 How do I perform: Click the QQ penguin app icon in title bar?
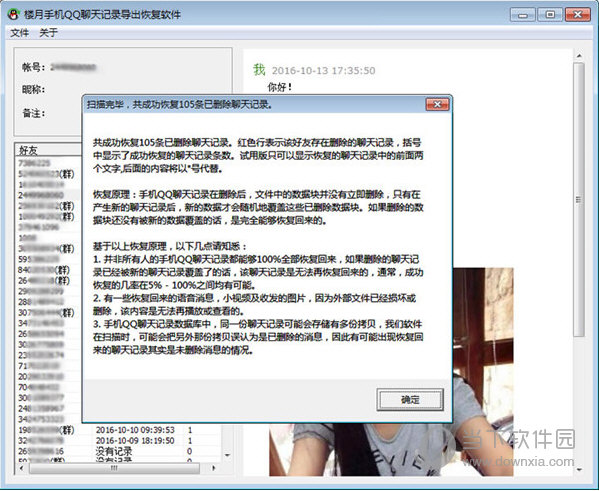pos(13,15)
